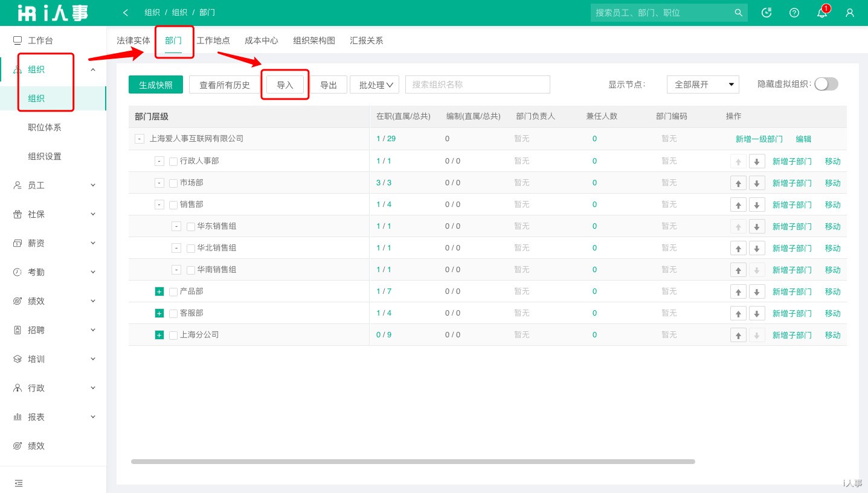Click the back arrow beside the breadcrumb
The image size is (868, 493).
(x=125, y=12)
